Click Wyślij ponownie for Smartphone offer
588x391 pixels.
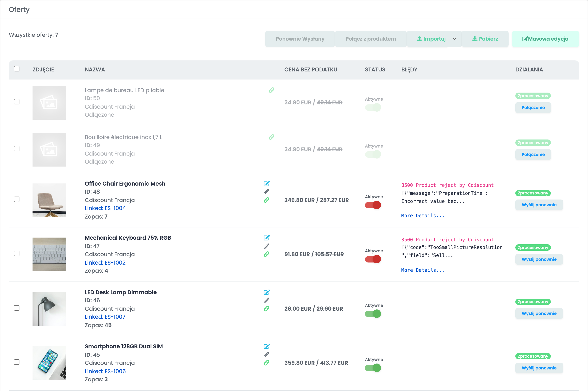[539, 368]
